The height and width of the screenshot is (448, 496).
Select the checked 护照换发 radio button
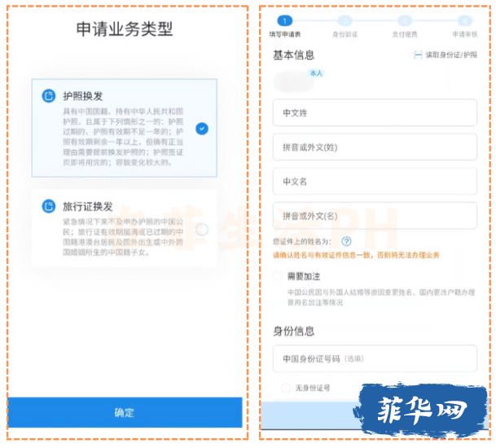pos(202,128)
